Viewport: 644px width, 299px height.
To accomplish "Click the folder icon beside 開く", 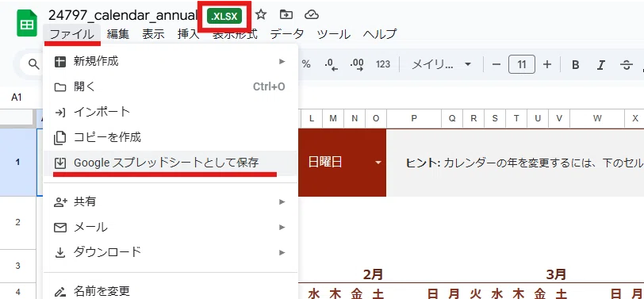I will pos(60,87).
